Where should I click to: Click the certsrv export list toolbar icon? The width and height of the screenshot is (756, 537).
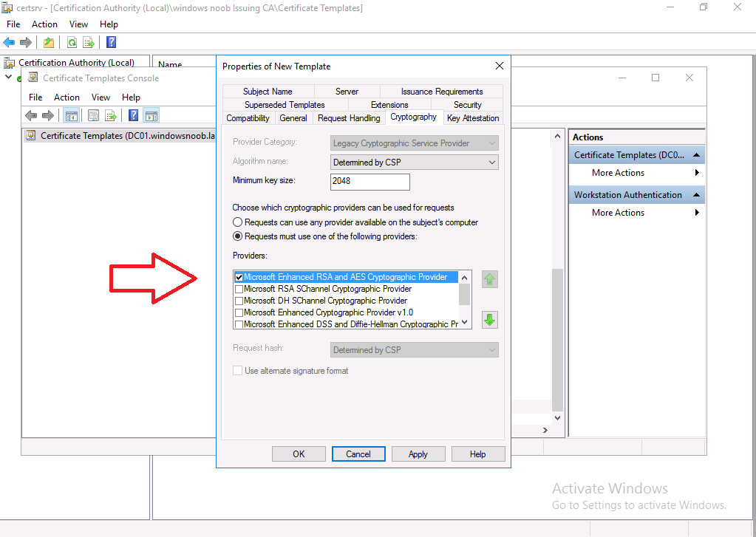[x=89, y=42]
